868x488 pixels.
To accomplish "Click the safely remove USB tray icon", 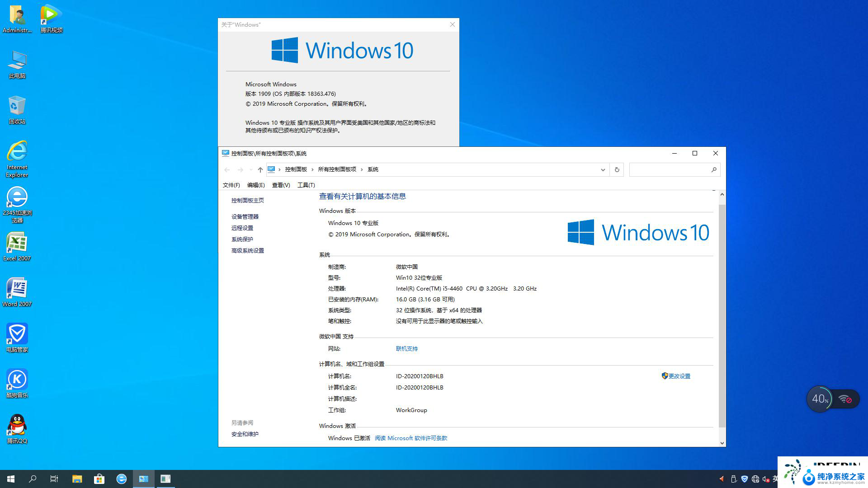I will [x=734, y=479].
